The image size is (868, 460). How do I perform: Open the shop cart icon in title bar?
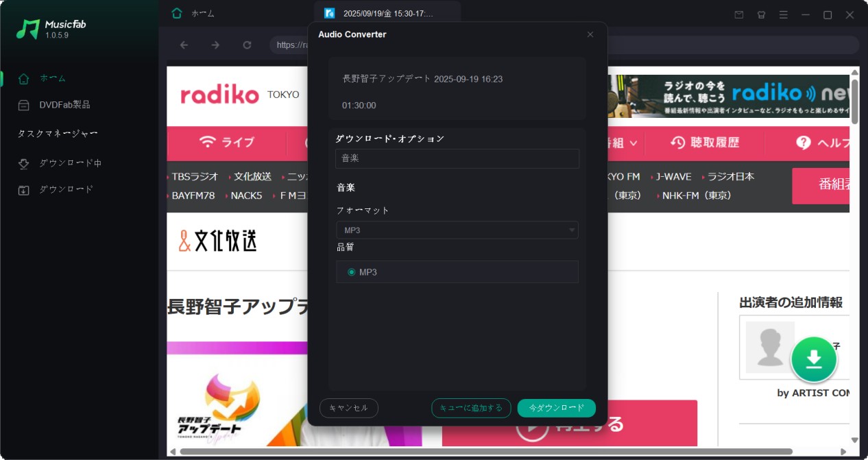pyautogui.click(x=761, y=14)
